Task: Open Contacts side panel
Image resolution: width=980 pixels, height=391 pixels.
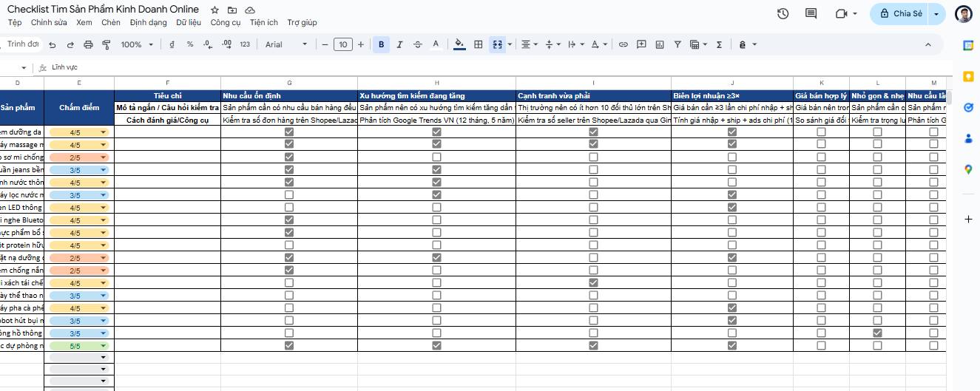Action: click(968, 138)
